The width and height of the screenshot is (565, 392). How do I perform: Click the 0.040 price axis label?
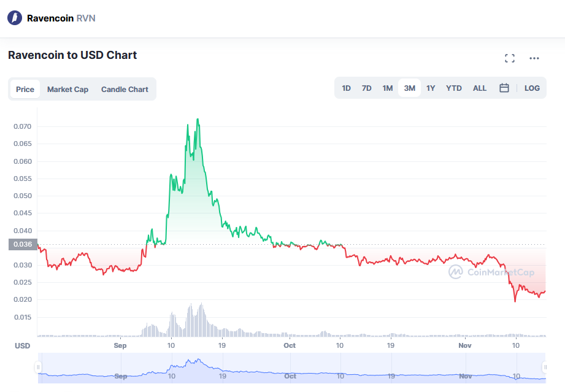click(22, 231)
